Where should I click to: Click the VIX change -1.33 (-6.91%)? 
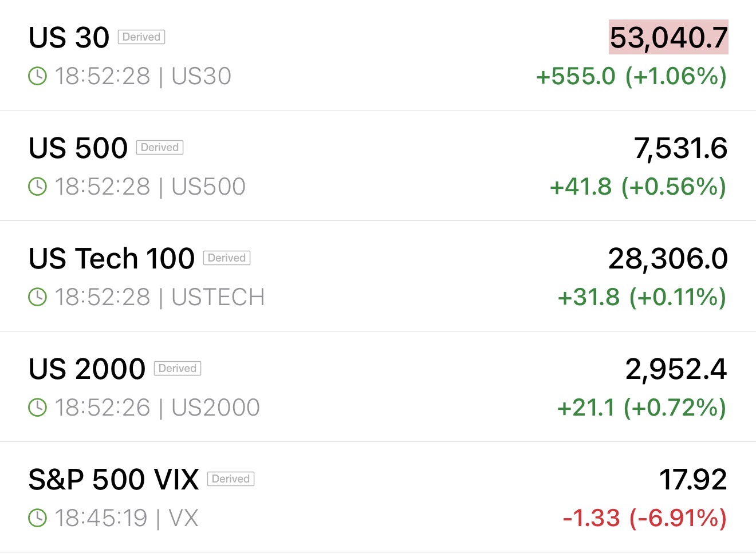click(645, 518)
